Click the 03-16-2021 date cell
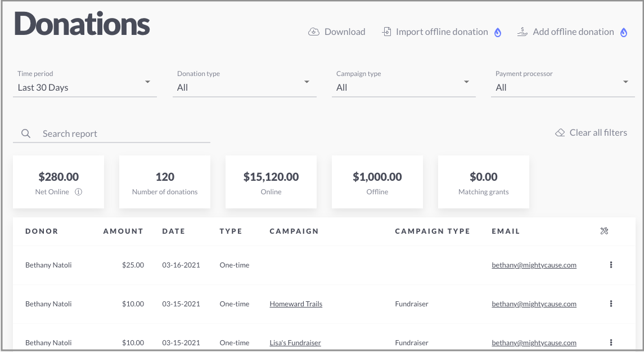 (181, 265)
